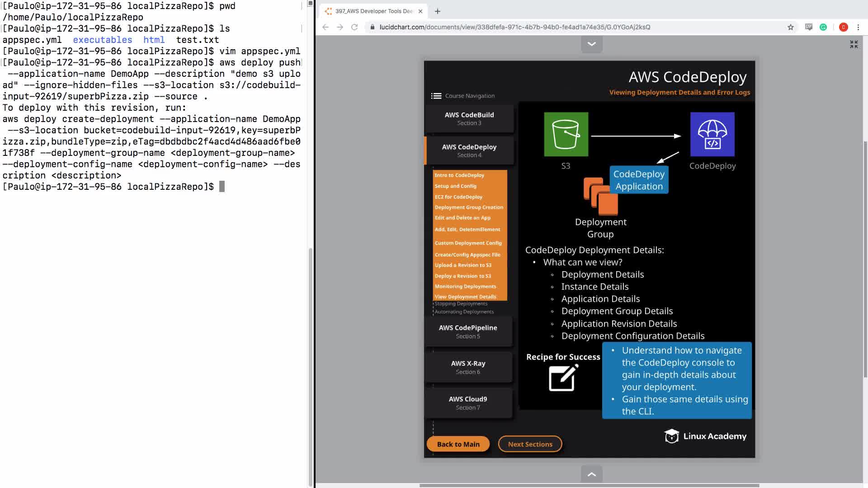Reload the Lucidchart page
This screenshot has width=868, height=488.
(x=354, y=27)
